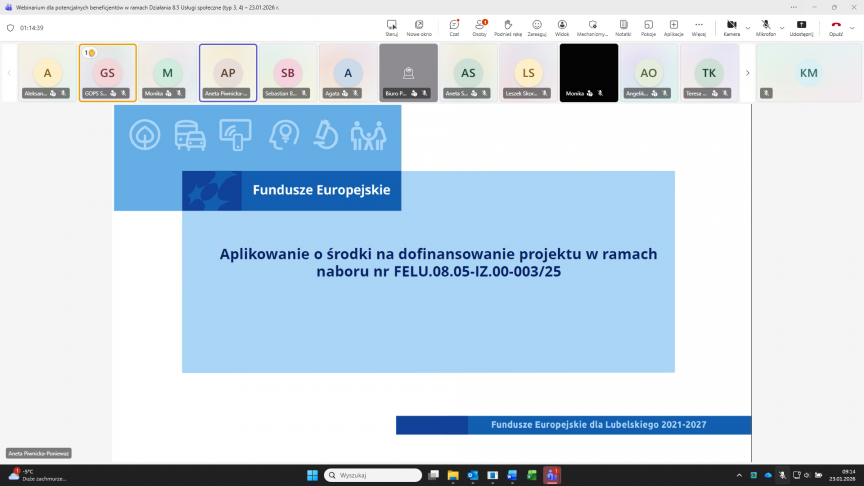This screenshot has width=864, height=486.
Task: Open the Notatki meeting notes
Action: point(623,26)
